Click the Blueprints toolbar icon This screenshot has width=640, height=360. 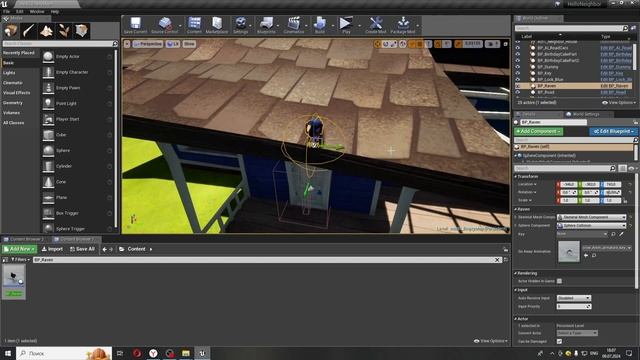pos(266,24)
